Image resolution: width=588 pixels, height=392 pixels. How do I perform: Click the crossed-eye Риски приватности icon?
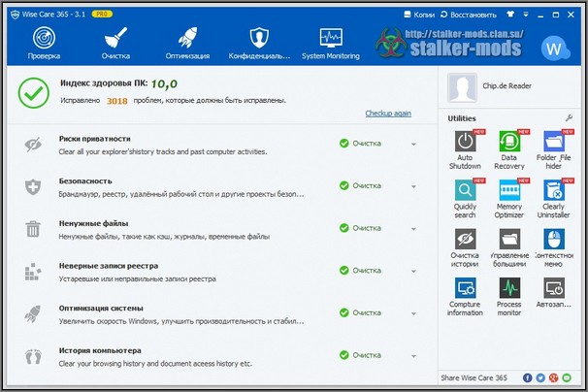tap(33, 145)
